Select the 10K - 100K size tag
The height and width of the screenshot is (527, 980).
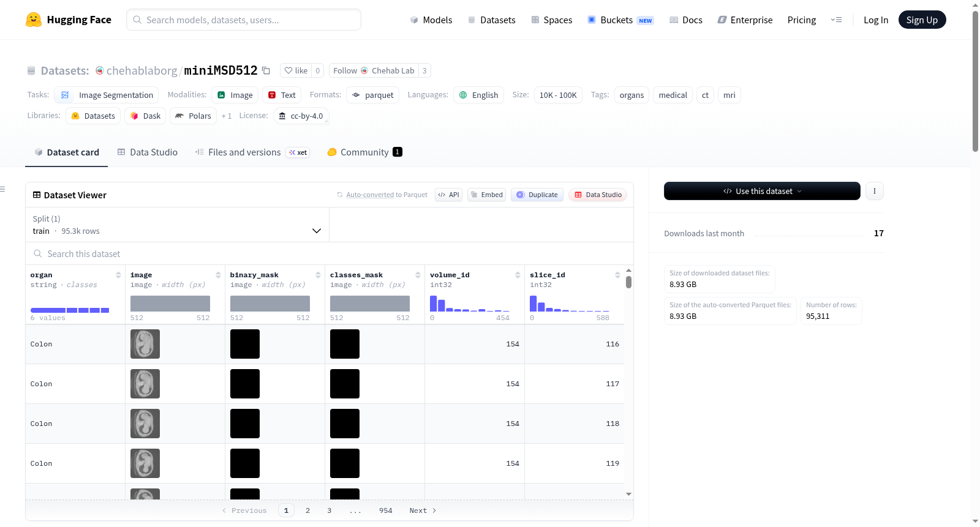558,95
